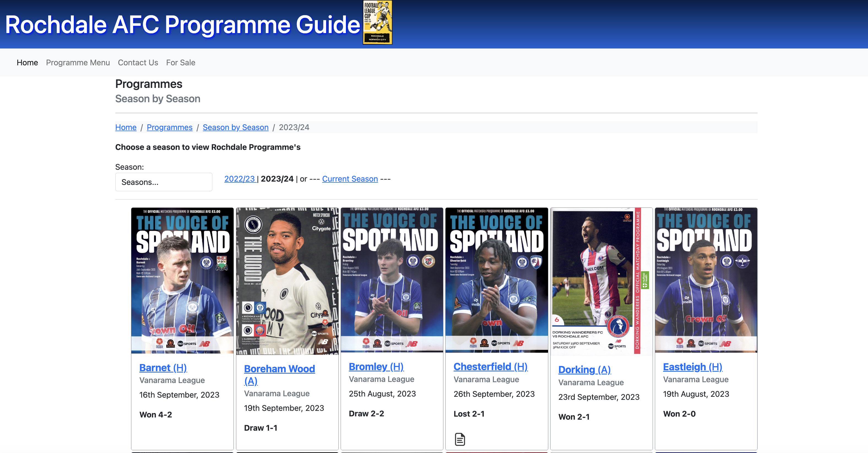Click the Boreham Wood programme cover image
The image size is (868, 453).
click(287, 281)
